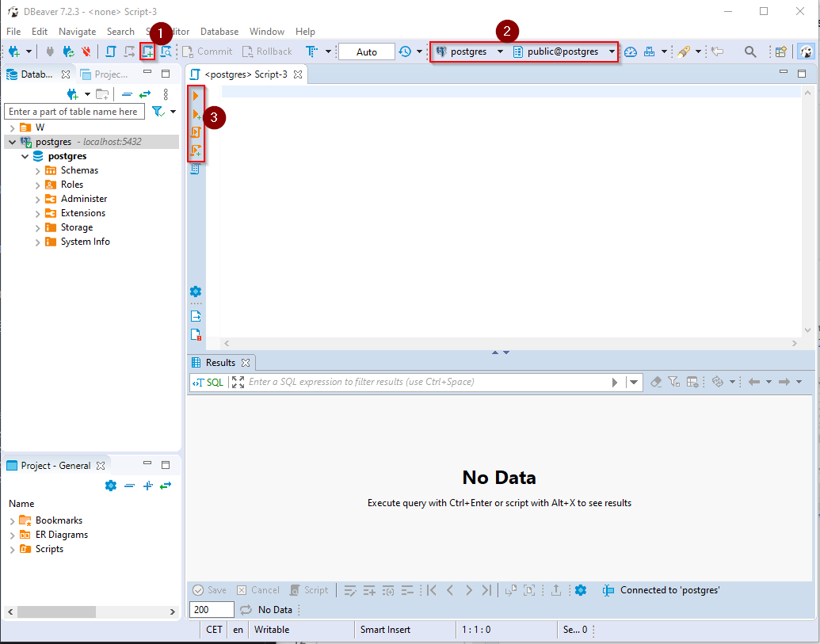Screen dimensions: 820x644
Task: Execute the SQL script icon
Action: pos(196,132)
